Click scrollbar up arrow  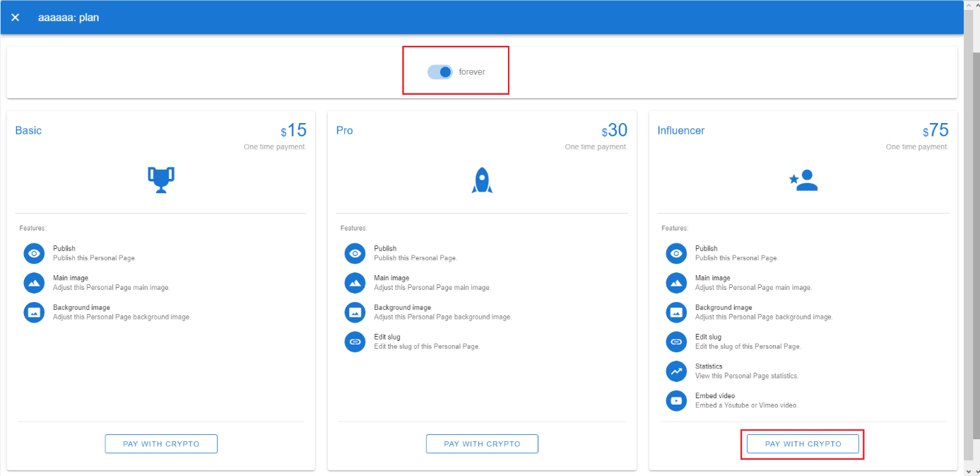click(x=971, y=6)
